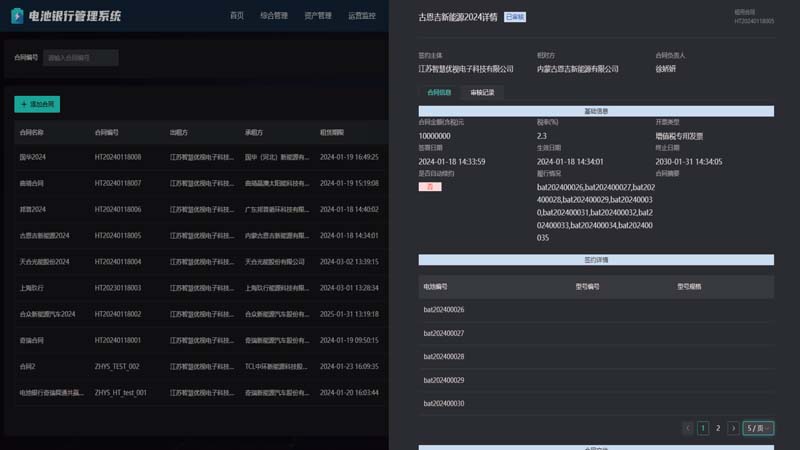Click the battery logo icon in header
Image resolution: width=800 pixels, height=450 pixels.
(x=16, y=16)
